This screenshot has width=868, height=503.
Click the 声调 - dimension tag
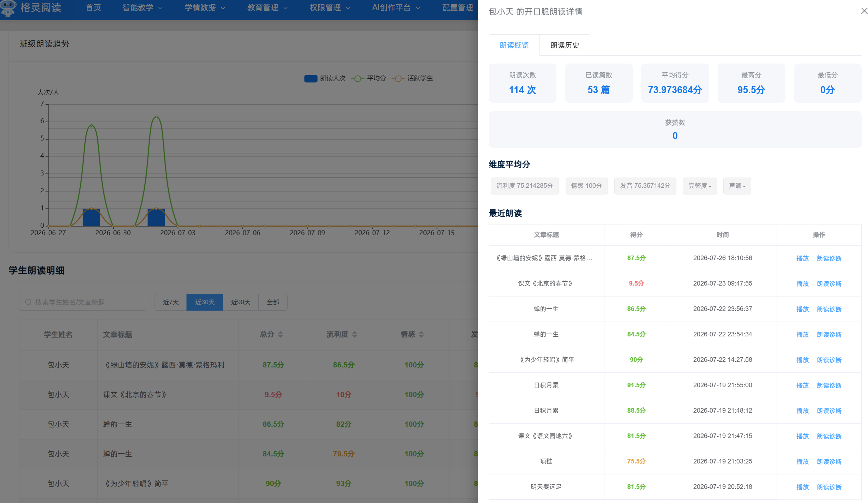(x=737, y=186)
